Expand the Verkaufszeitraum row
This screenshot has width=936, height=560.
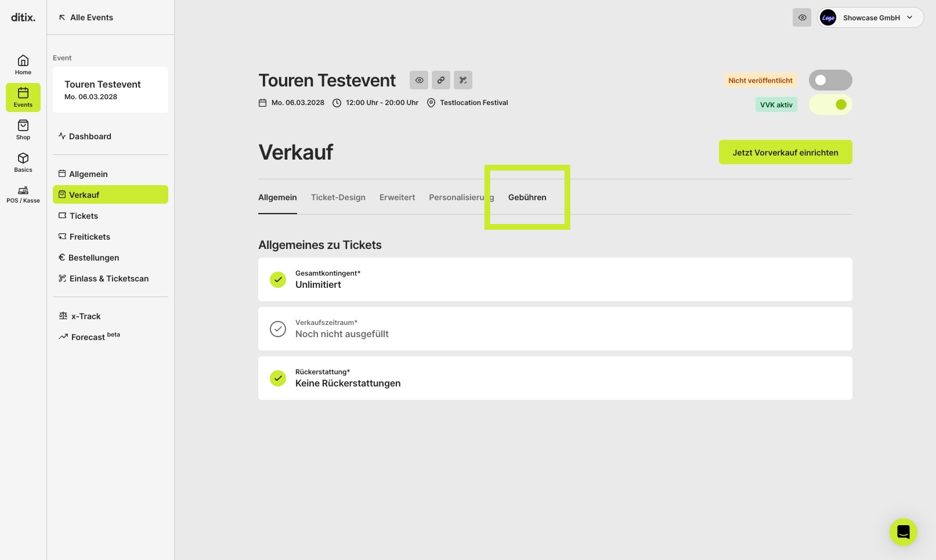(555, 328)
